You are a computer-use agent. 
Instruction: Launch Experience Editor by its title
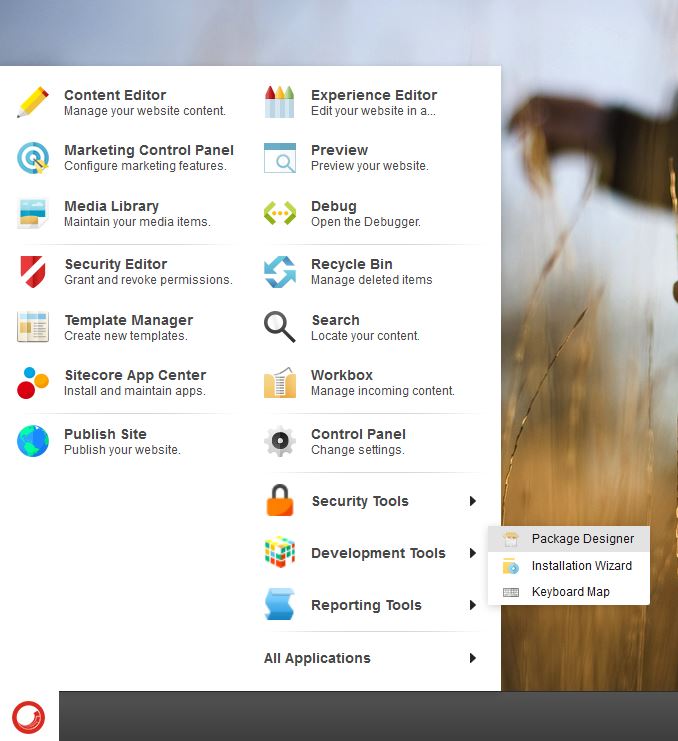click(x=374, y=95)
